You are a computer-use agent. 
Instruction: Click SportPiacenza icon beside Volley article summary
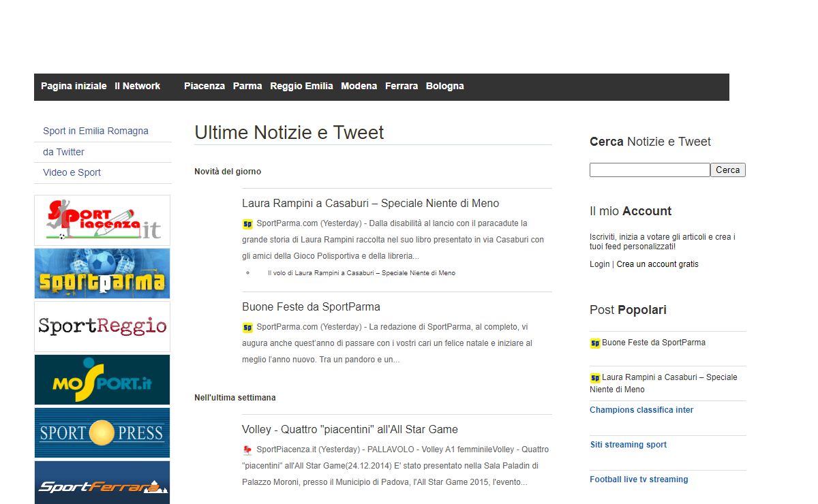247,450
